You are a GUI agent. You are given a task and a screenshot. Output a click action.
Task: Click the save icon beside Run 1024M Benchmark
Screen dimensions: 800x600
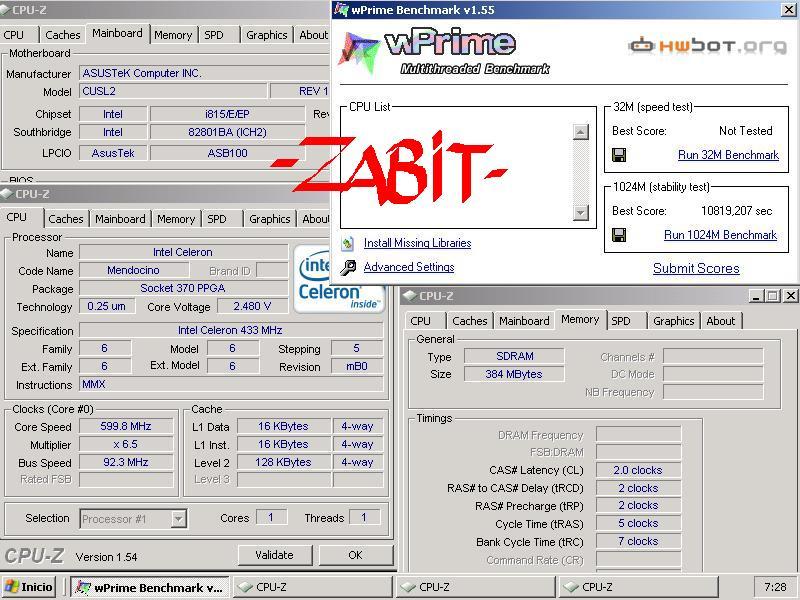(619, 235)
